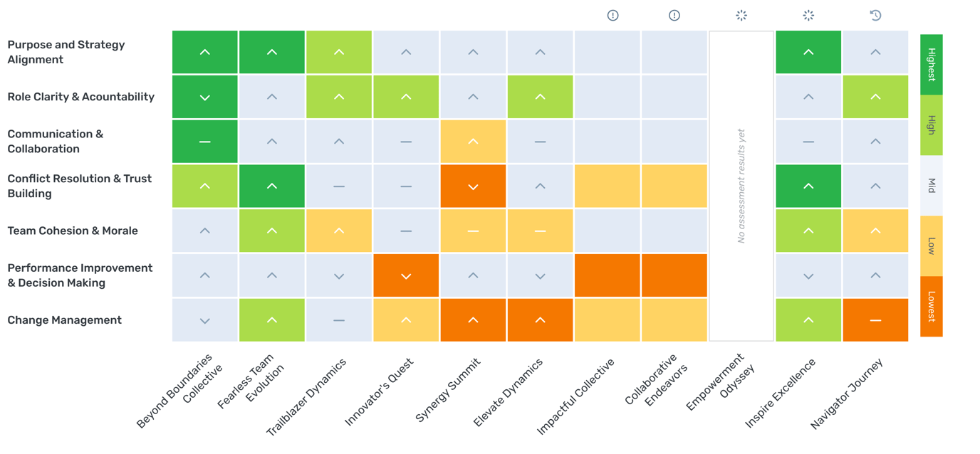This screenshot has width=980, height=454.
Task: Click the loading spinner above Empowerment Odyssey column
Action: [x=741, y=16]
